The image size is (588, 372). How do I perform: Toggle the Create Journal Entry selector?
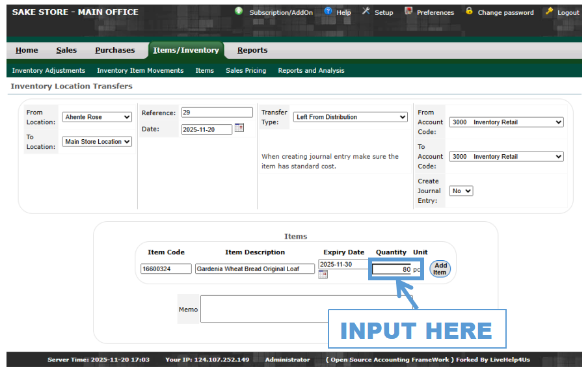coord(461,191)
